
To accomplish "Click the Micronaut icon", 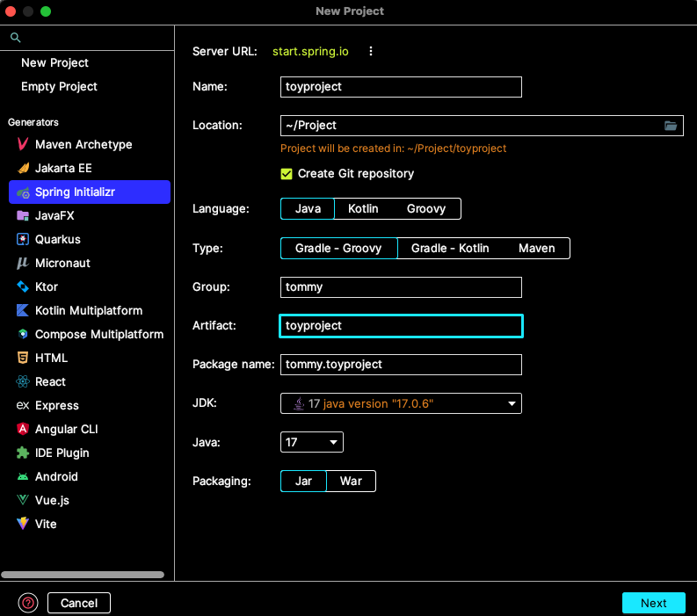I will click(x=23, y=263).
